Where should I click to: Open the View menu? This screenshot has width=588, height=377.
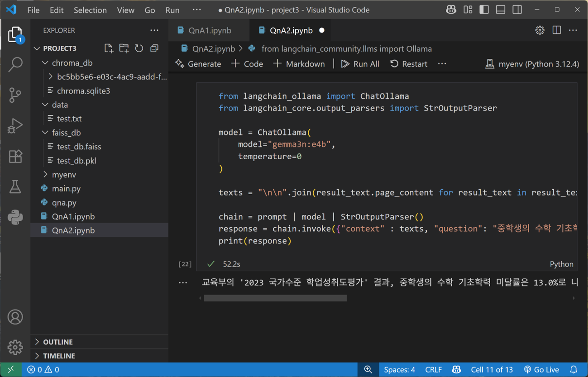pos(125,10)
